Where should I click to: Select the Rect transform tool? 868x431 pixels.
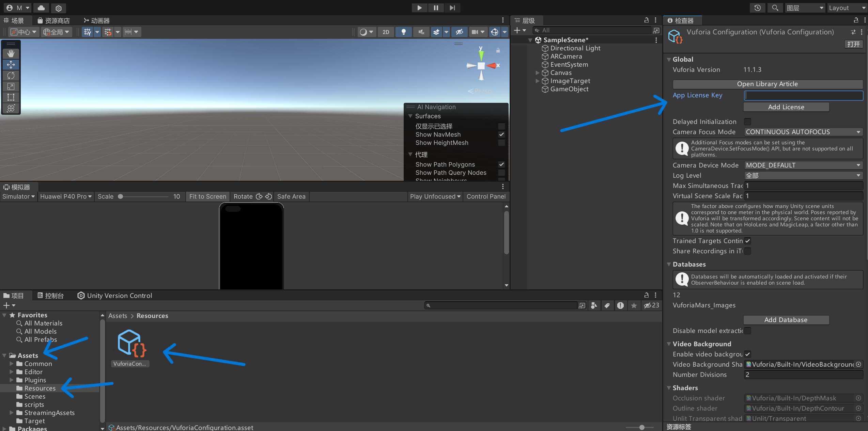point(11,97)
